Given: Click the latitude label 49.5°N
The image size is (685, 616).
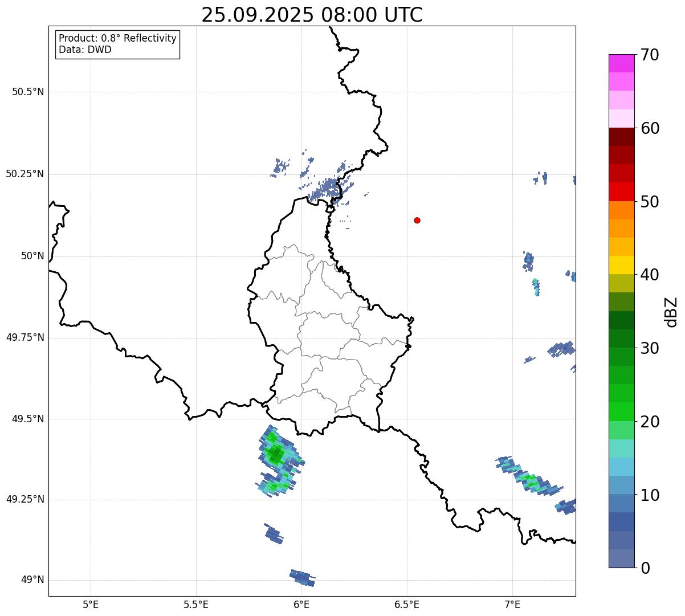Looking at the screenshot, I should pyautogui.click(x=28, y=419).
